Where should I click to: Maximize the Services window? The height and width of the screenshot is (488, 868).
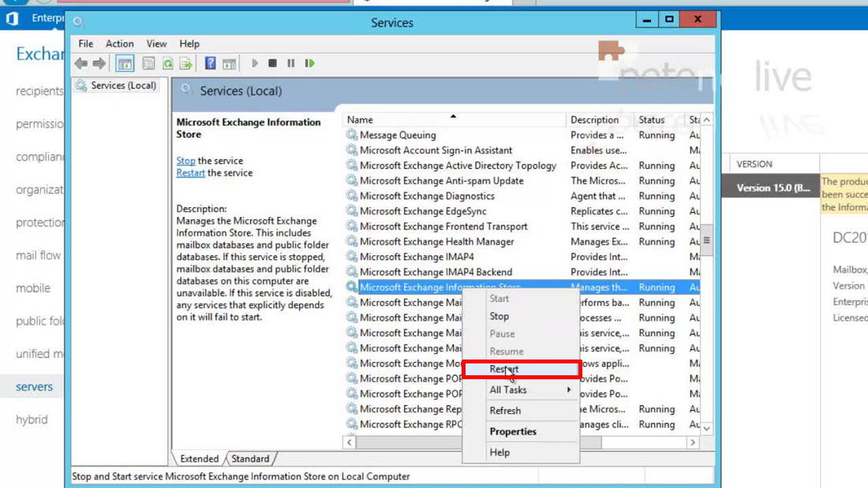[669, 20]
